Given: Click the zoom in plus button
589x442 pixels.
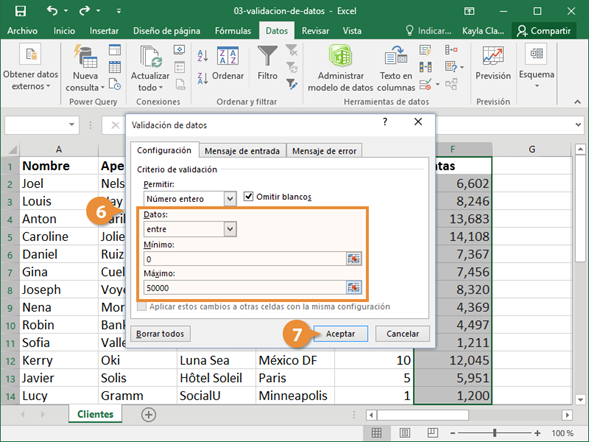Looking at the screenshot, I should pyautogui.click(x=538, y=433).
